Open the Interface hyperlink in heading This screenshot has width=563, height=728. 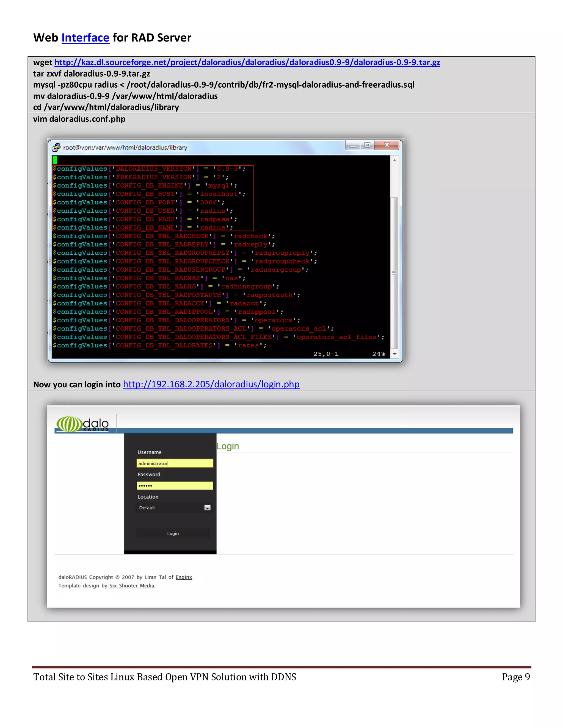pyautogui.click(x=85, y=38)
